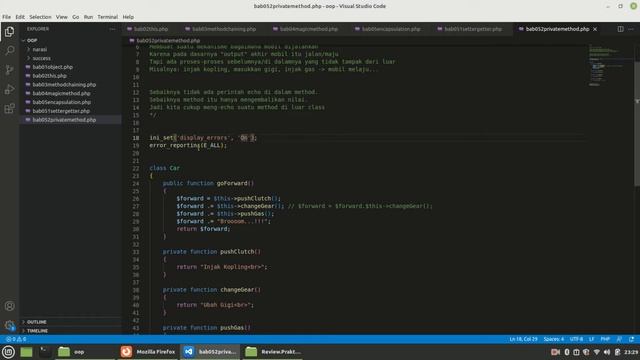
Task: Launch the file manager from taskbar
Action: click(x=27, y=351)
